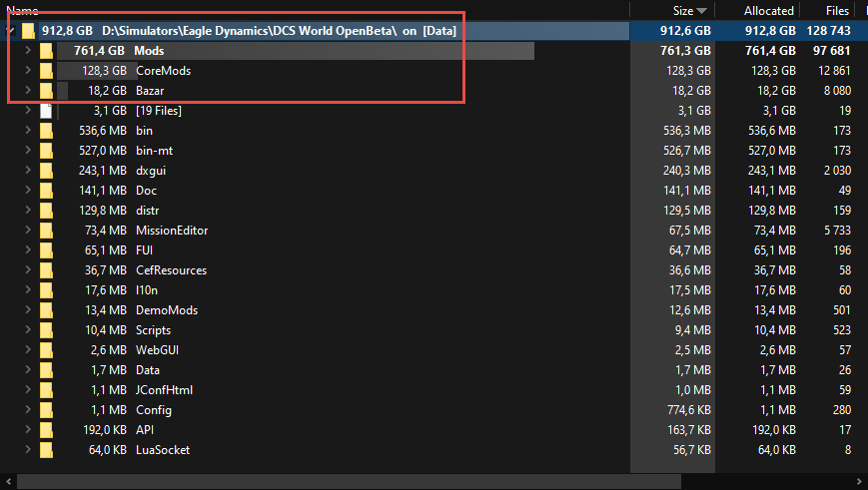This screenshot has height=490, width=868.
Task: Click the folder icon beside DemoMods
Action: 47,309
